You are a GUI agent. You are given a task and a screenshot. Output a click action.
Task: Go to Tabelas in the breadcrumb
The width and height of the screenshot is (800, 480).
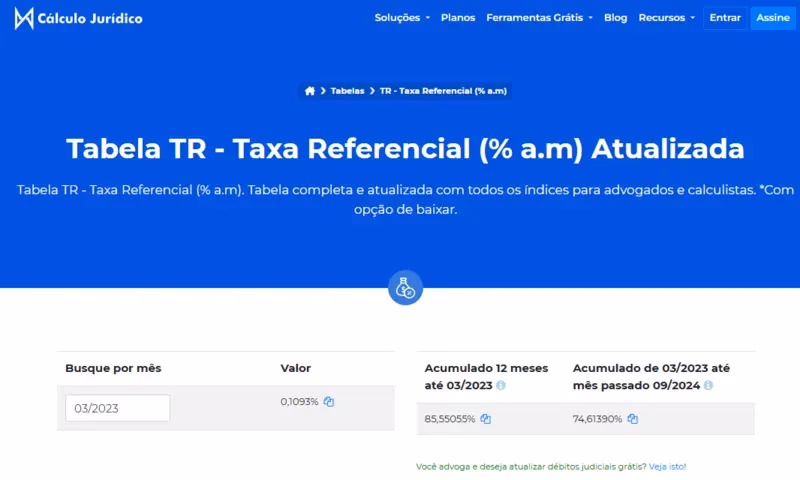coord(347,91)
